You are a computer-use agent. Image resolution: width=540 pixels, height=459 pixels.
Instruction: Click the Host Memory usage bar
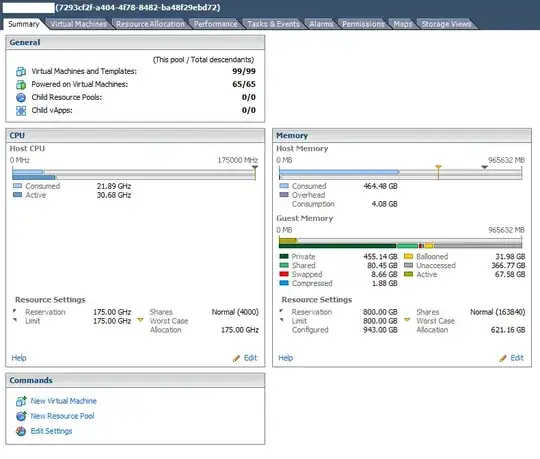coord(400,173)
